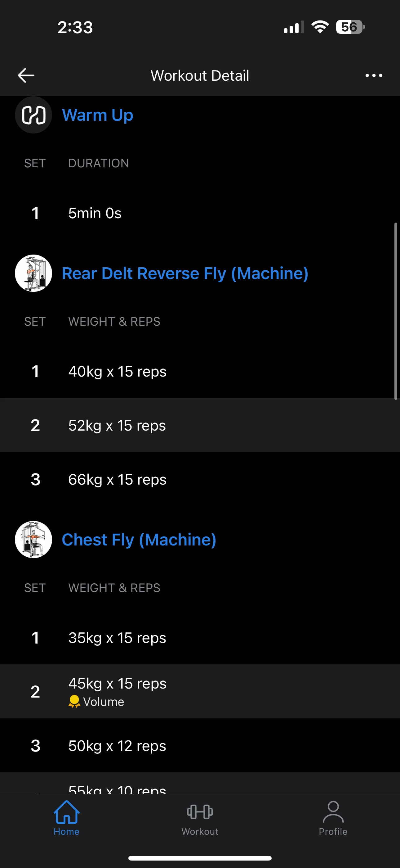Tap the Rear Delt Reverse Fly thumbnail
This screenshot has width=400, height=868.
click(x=33, y=273)
